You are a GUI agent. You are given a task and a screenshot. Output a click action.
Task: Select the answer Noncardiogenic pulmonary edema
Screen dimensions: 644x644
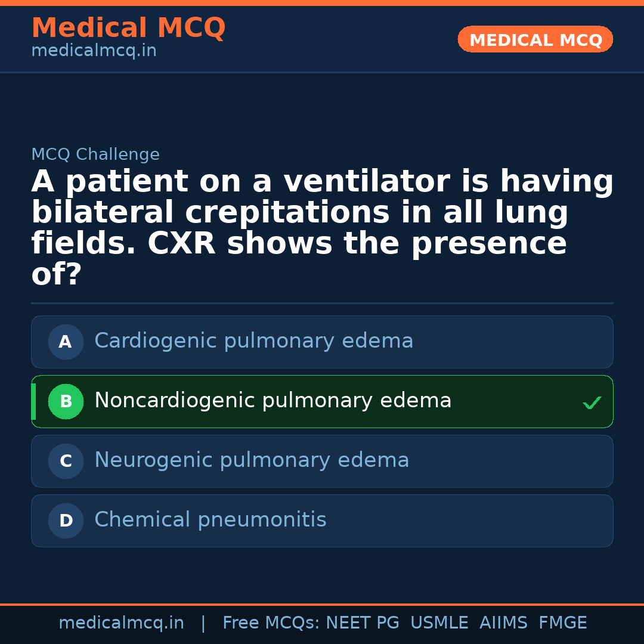(273, 401)
